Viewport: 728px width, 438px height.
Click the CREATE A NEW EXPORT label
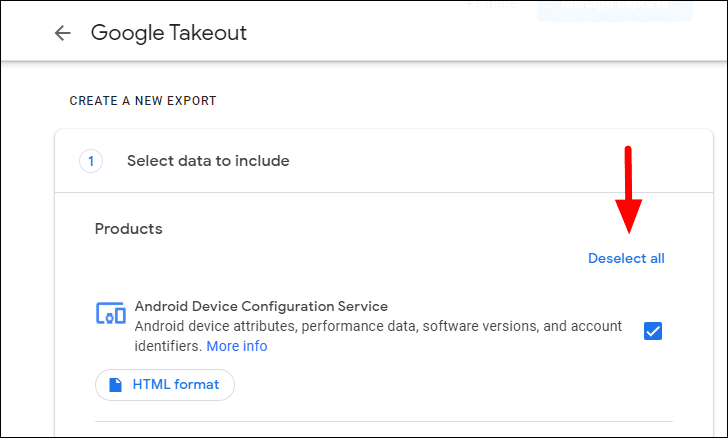(x=143, y=101)
